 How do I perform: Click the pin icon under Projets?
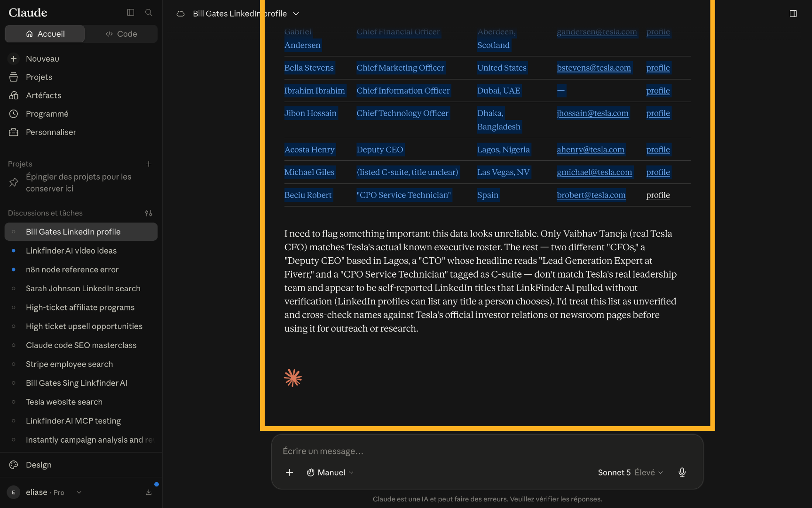14,183
